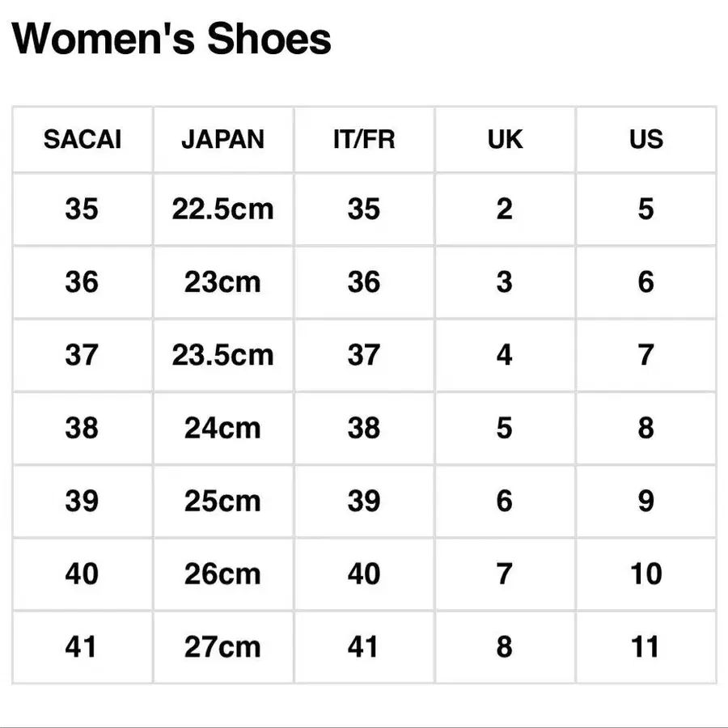Select the 23cm Japan size cell

pos(222,282)
